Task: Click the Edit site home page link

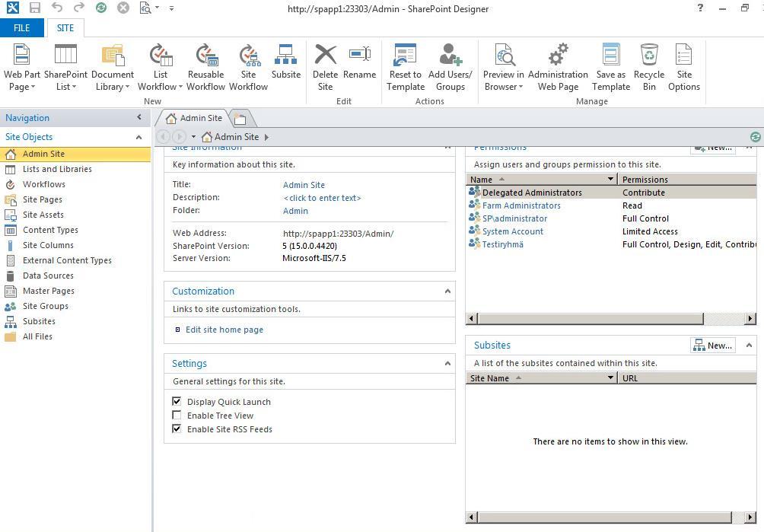Action: pyautogui.click(x=224, y=330)
